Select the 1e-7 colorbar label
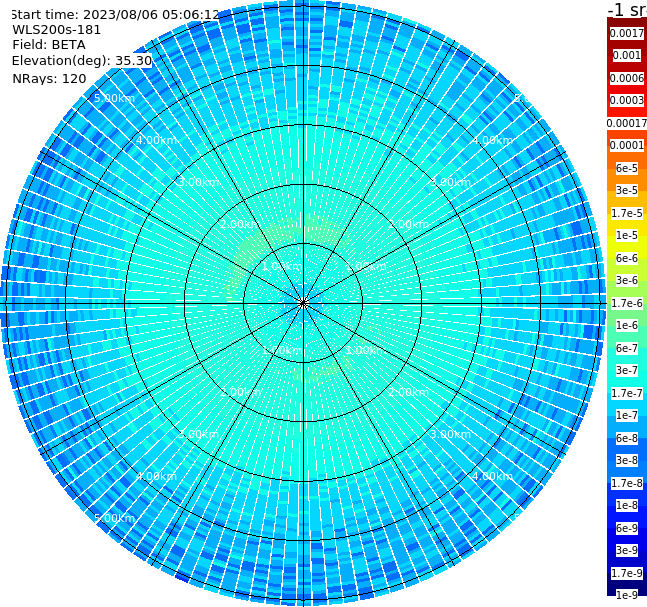Screen dimensions: 647x607 coord(627,415)
